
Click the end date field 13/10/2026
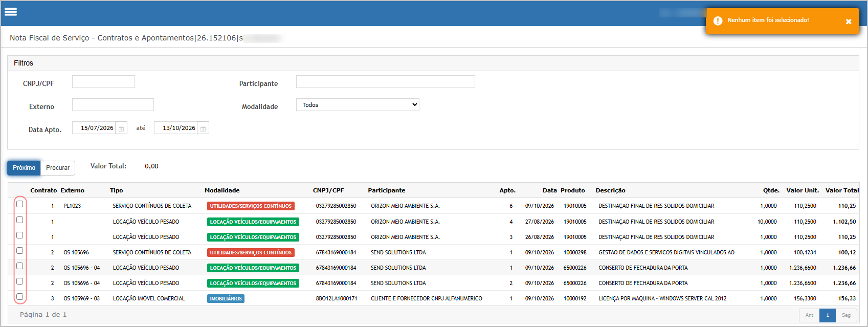pyautogui.click(x=176, y=128)
